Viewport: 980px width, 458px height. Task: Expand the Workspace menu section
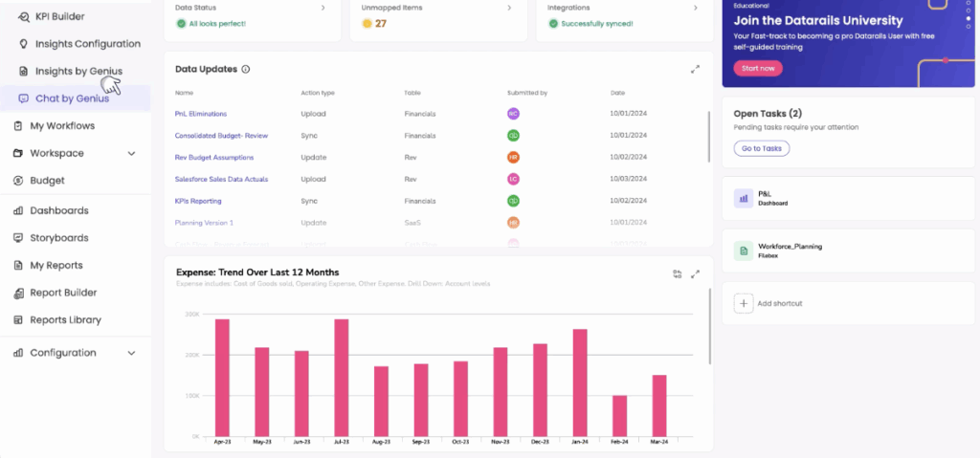point(131,153)
